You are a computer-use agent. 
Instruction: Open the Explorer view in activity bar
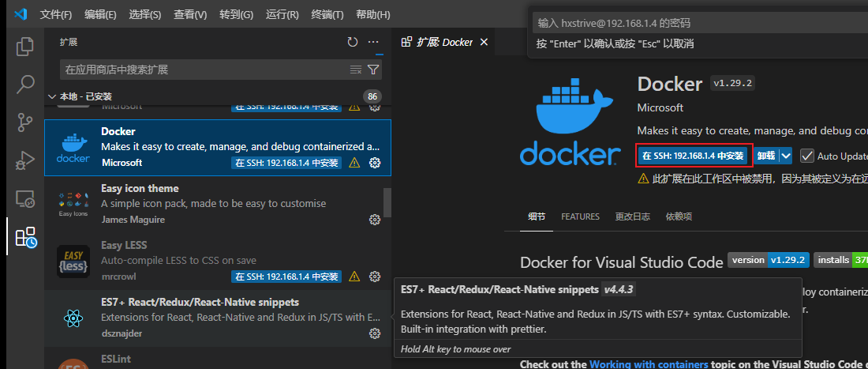click(x=24, y=46)
